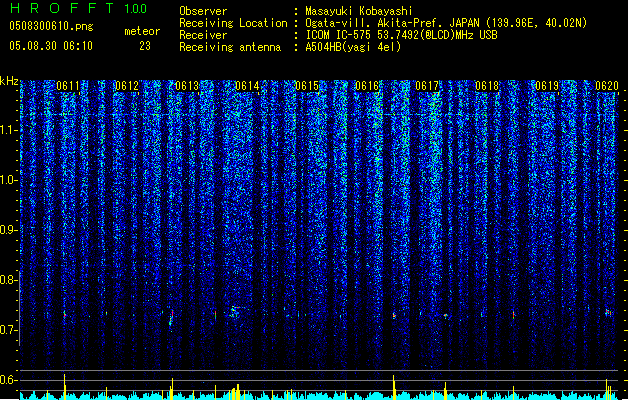Click the 0615 time marker
This screenshot has height=400, width=629.
click(307, 86)
